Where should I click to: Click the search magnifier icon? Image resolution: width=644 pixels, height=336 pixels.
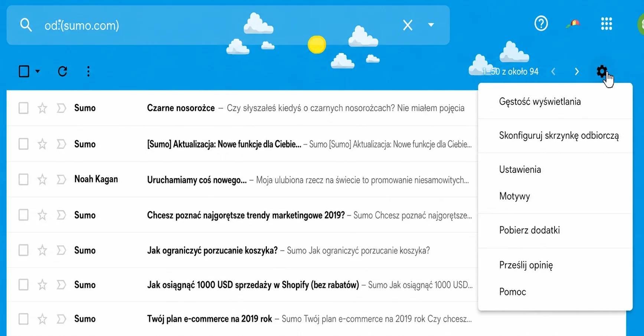(x=26, y=25)
